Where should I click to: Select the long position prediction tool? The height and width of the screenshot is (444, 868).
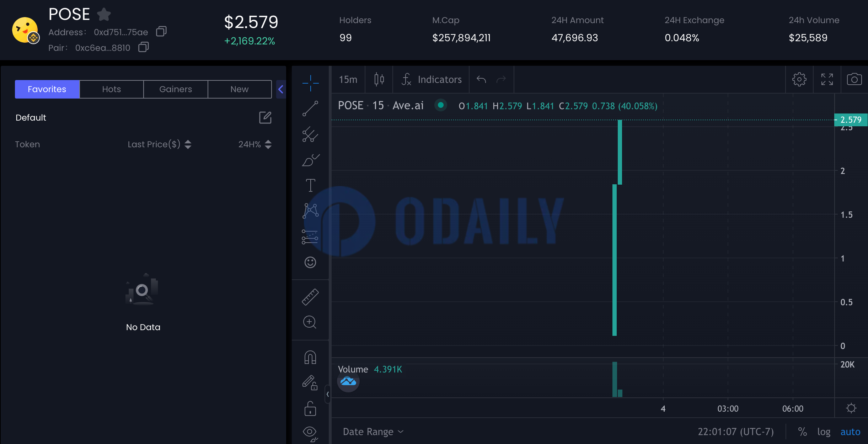coord(310,237)
